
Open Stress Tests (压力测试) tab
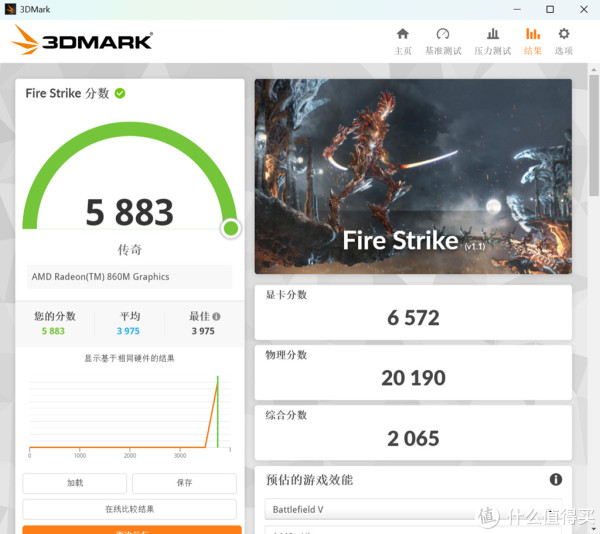tap(492, 41)
